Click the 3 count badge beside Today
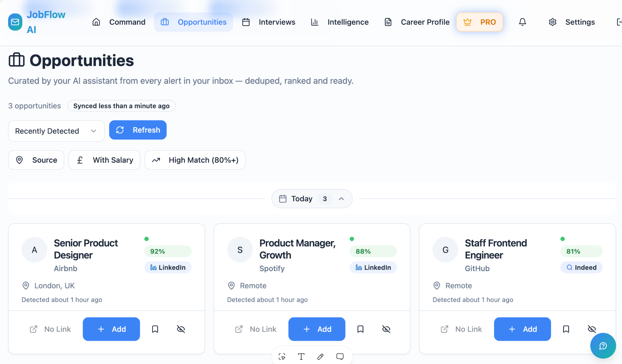622x364 pixels. point(325,199)
